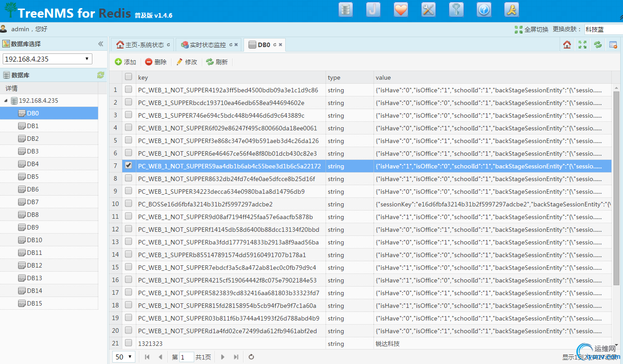Click the 全屏切换 fullscreen toggle

coord(532,29)
